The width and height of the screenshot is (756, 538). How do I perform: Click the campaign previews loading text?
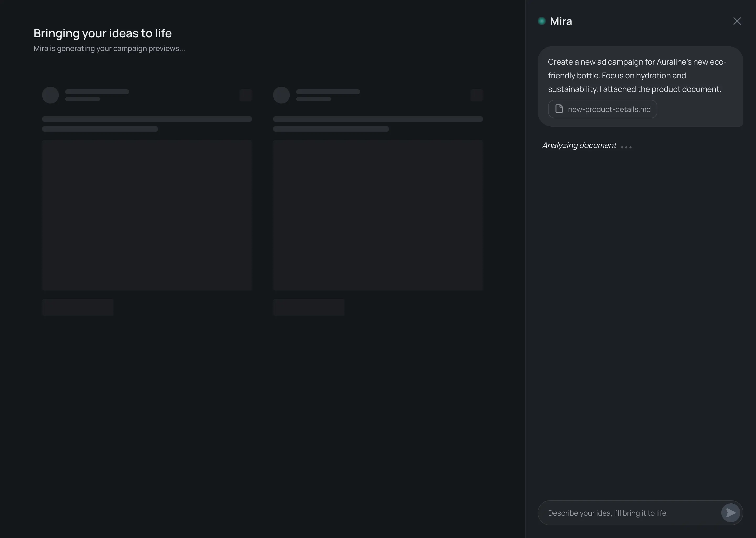[x=109, y=48]
